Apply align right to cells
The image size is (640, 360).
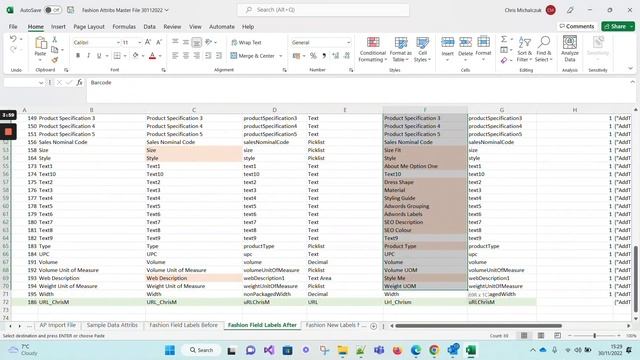coord(196,56)
